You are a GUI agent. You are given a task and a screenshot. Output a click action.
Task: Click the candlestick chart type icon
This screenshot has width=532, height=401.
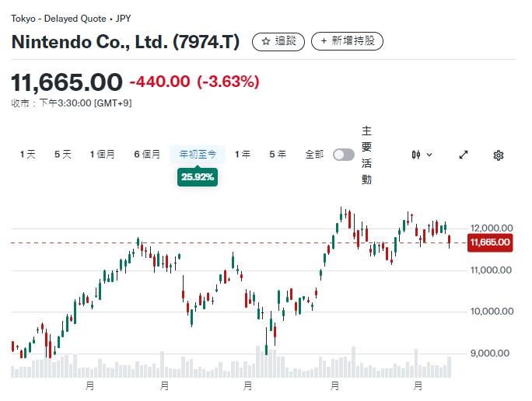tap(416, 155)
